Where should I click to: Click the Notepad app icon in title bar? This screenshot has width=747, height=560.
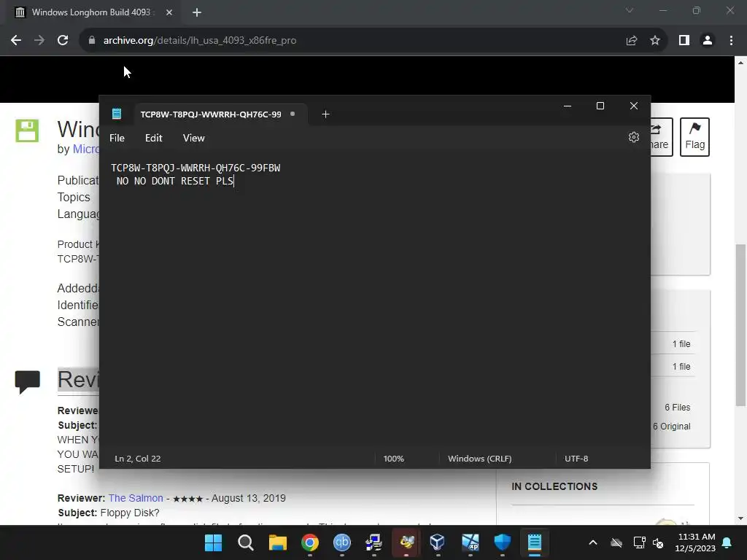click(x=117, y=113)
